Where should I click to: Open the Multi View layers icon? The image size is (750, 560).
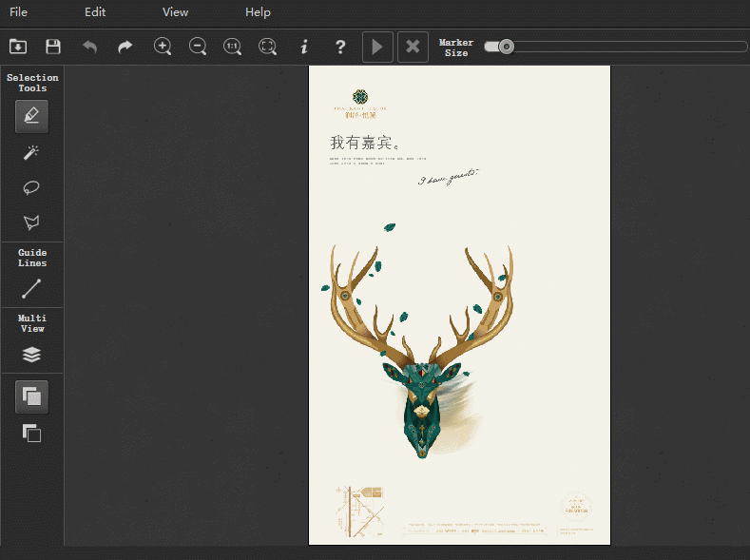pyautogui.click(x=31, y=355)
